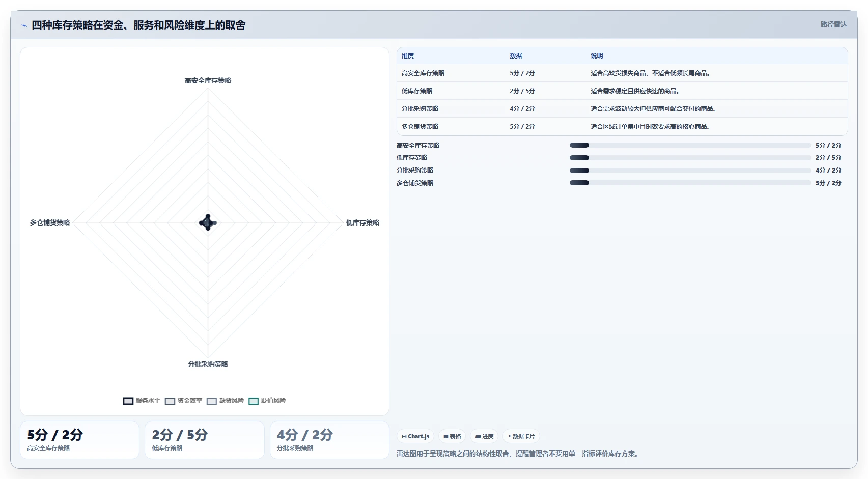The image size is (868, 479).
Task: Click the data point cluster at radar center
Action: coord(208,222)
